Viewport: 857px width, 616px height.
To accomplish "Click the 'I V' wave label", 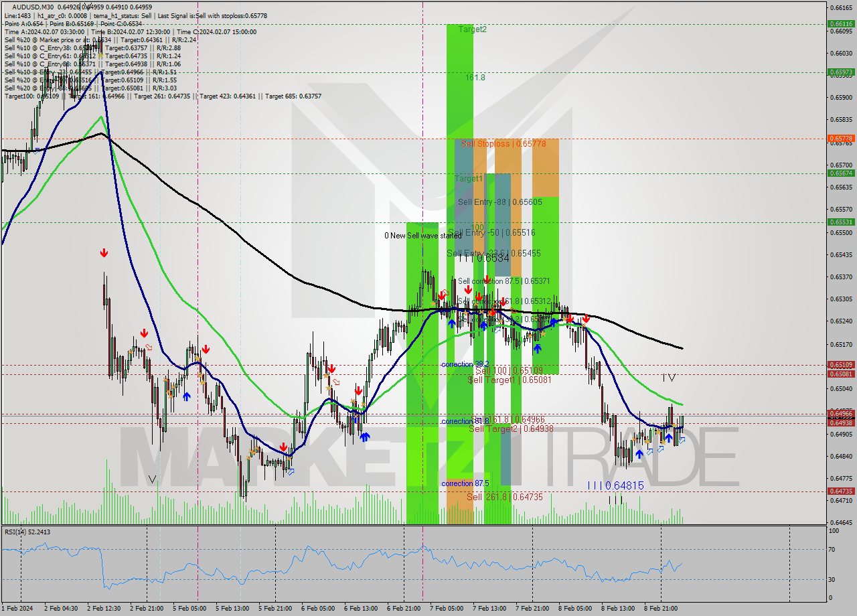I will click(669, 378).
